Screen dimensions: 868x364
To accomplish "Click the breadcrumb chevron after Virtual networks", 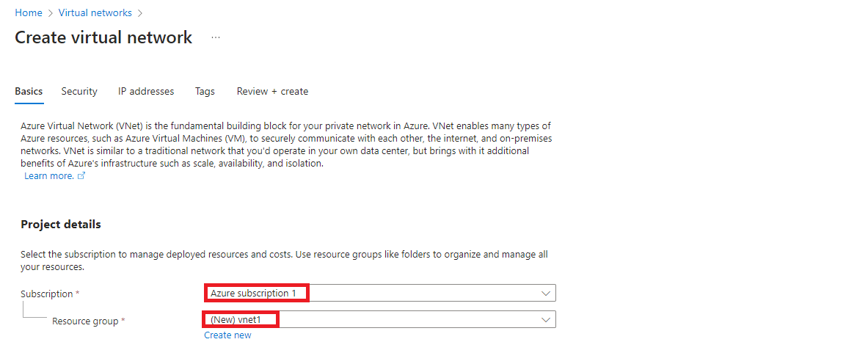I will coord(139,13).
